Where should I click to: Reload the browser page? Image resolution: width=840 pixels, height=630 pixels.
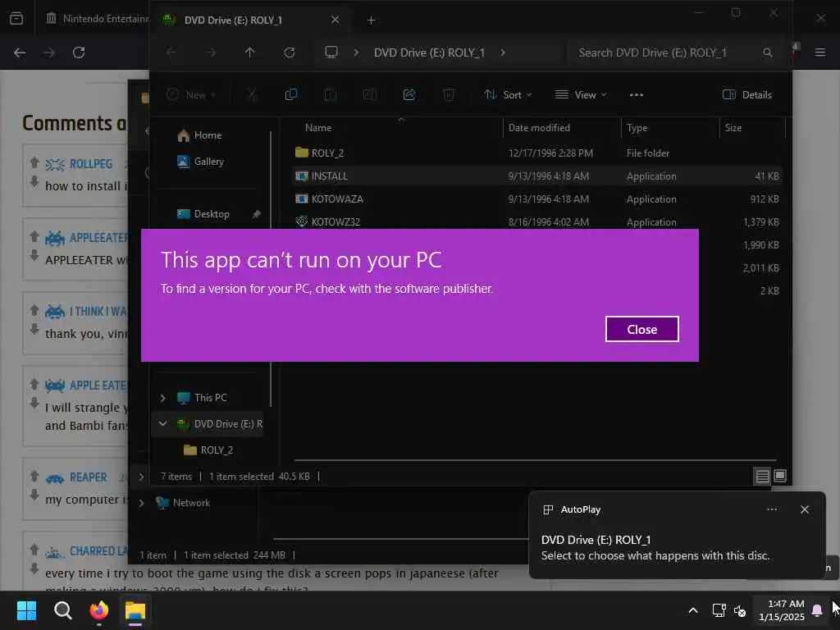79,52
